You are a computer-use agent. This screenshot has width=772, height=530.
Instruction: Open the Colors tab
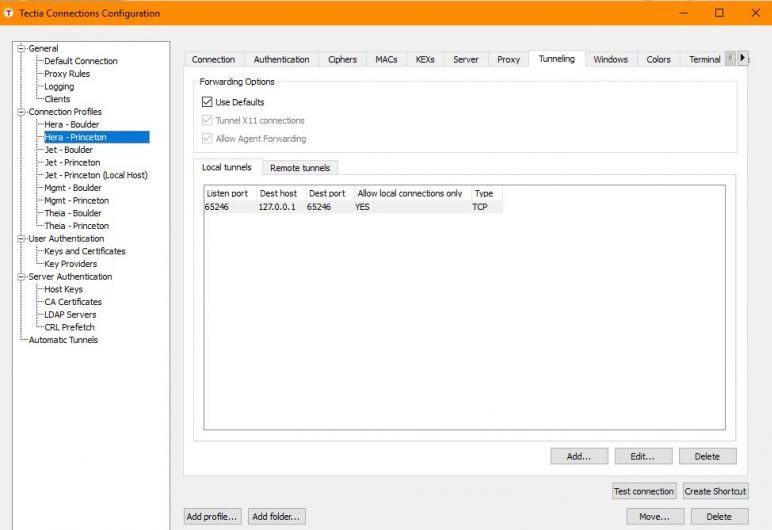coord(658,59)
